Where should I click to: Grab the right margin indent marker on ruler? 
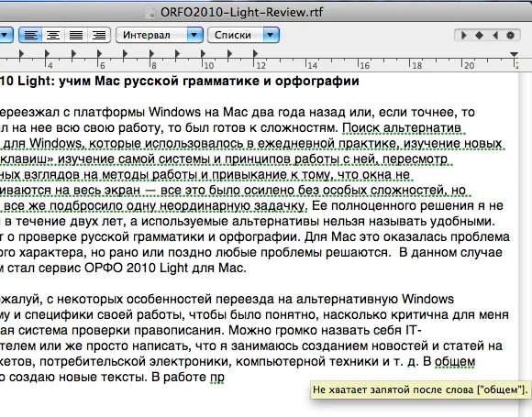click(x=514, y=54)
